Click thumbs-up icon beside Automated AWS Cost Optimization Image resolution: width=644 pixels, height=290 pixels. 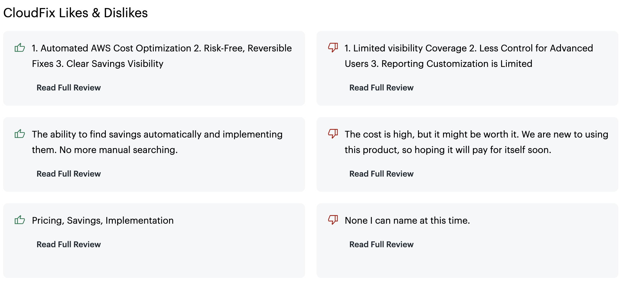[20, 47]
